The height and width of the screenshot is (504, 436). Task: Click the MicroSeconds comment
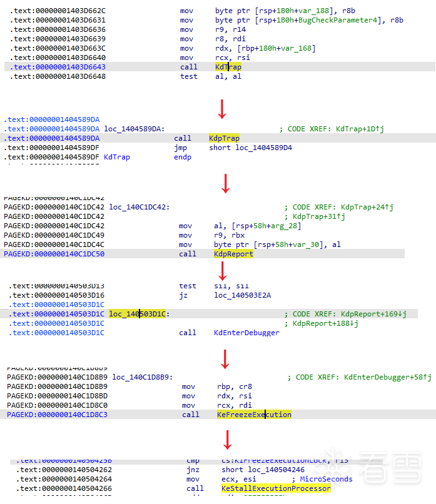tap(322, 479)
